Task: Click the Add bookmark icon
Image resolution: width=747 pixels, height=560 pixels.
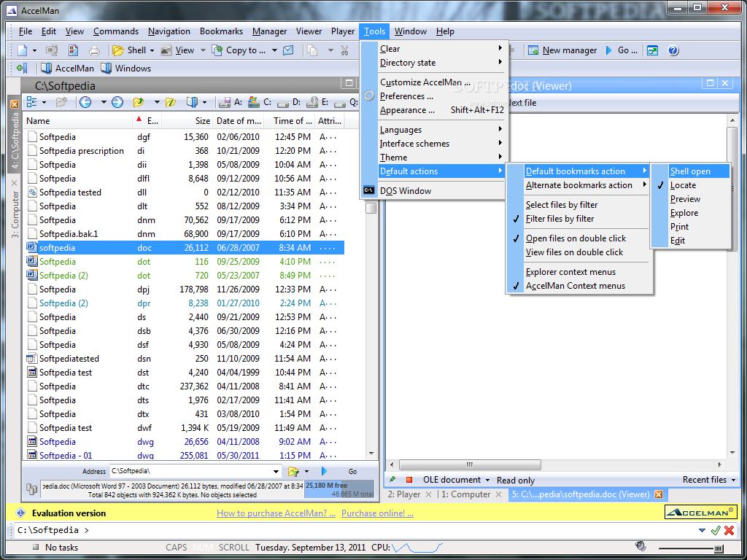Action: tap(22, 68)
